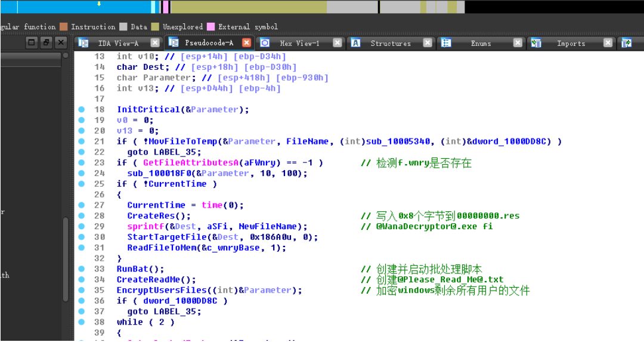Click the Imports tab icon

(x=536, y=43)
